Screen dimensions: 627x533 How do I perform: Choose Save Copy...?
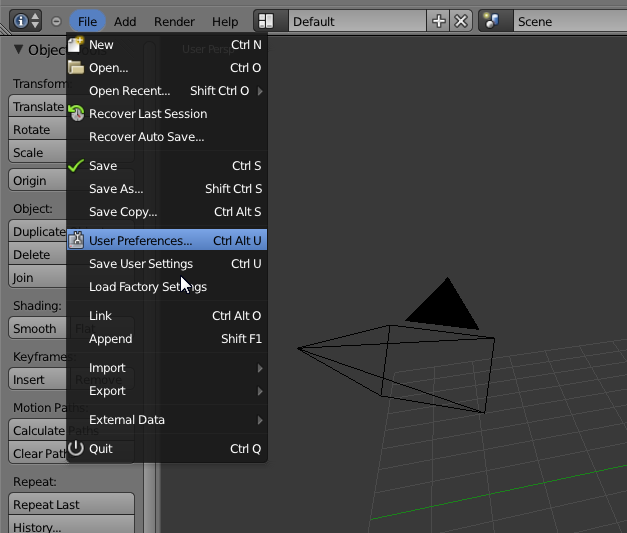click(x=167, y=212)
